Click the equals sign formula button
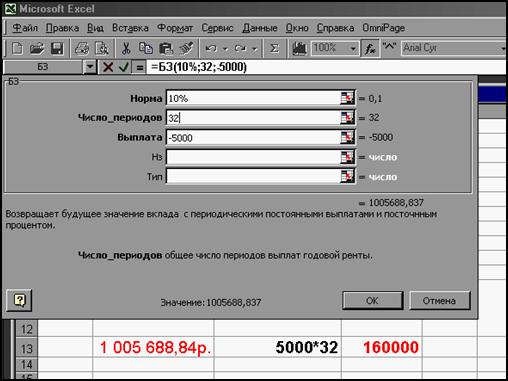508x381 pixels. point(140,67)
